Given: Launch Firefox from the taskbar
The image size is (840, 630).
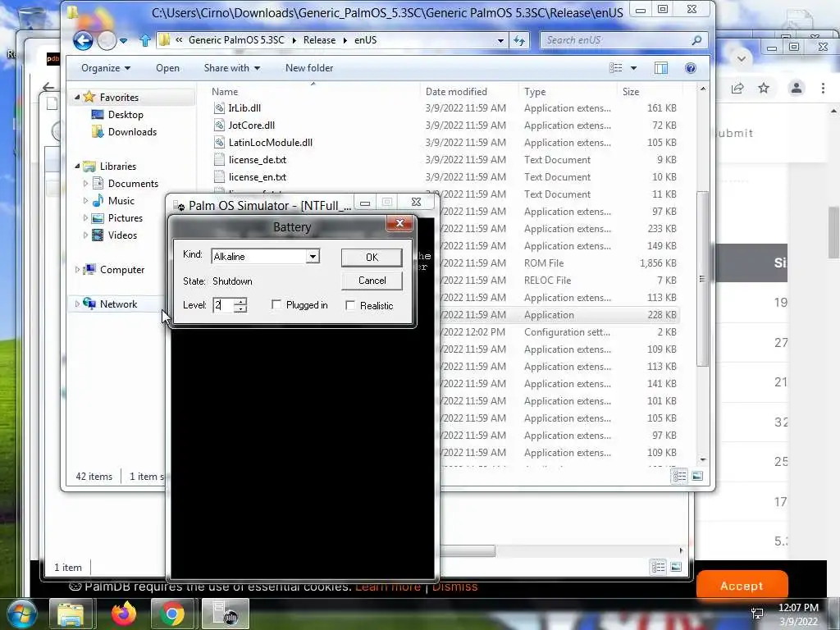Looking at the screenshot, I should coord(124,614).
